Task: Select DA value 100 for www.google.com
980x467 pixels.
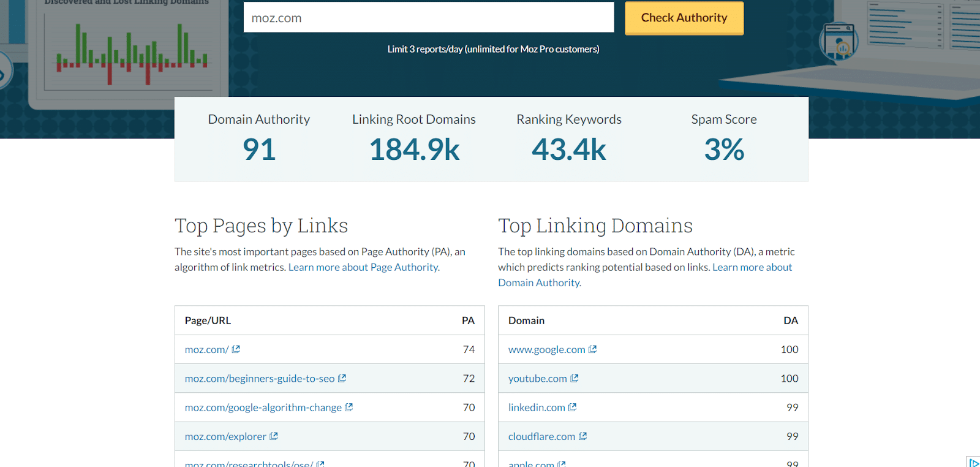Action: pos(790,349)
